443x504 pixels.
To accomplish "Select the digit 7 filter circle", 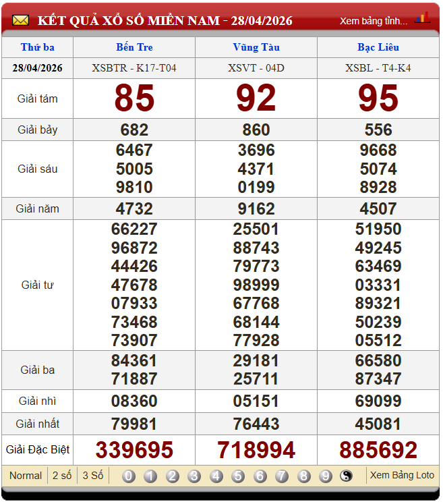I will [282, 476].
